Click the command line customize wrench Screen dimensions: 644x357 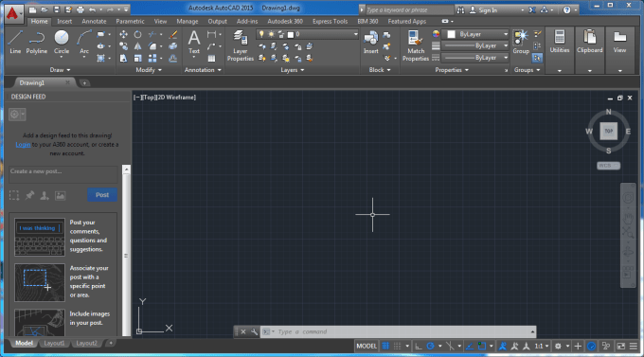[254, 331]
